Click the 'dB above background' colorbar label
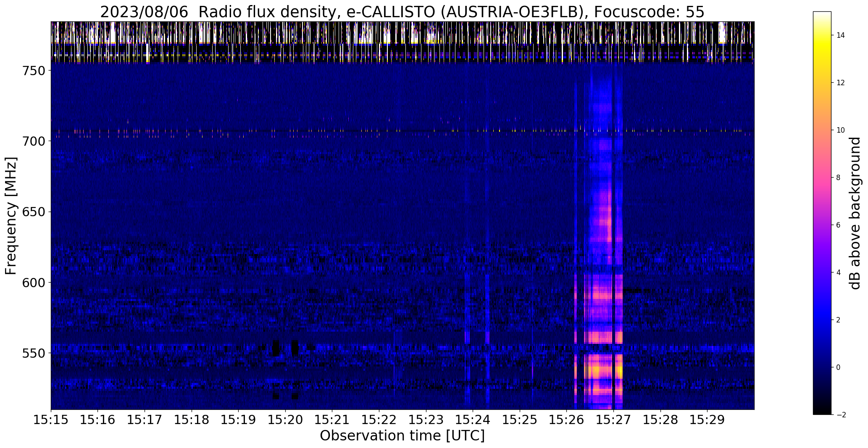The image size is (868, 448). [855, 213]
